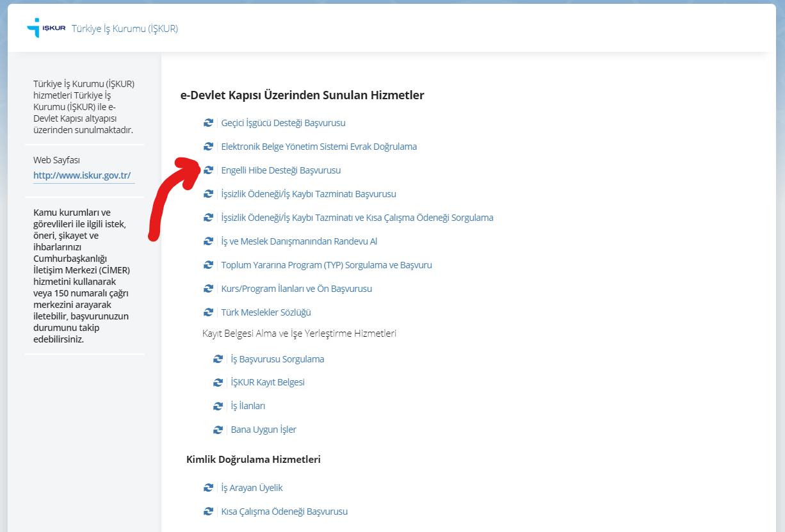Click the e-Devlet Kapısı Üzerinden Sunulan Hizmetler heading
Image resolution: width=785 pixels, height=532 pixels.
302,95
